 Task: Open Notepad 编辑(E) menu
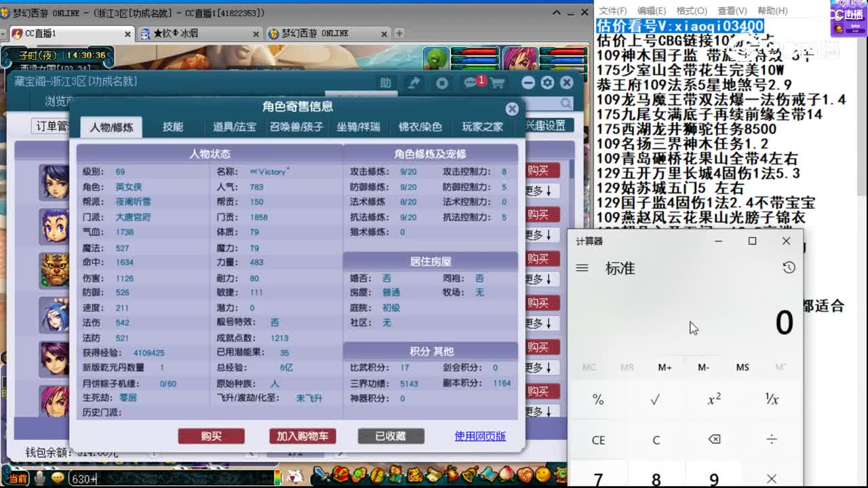(651, 11)
